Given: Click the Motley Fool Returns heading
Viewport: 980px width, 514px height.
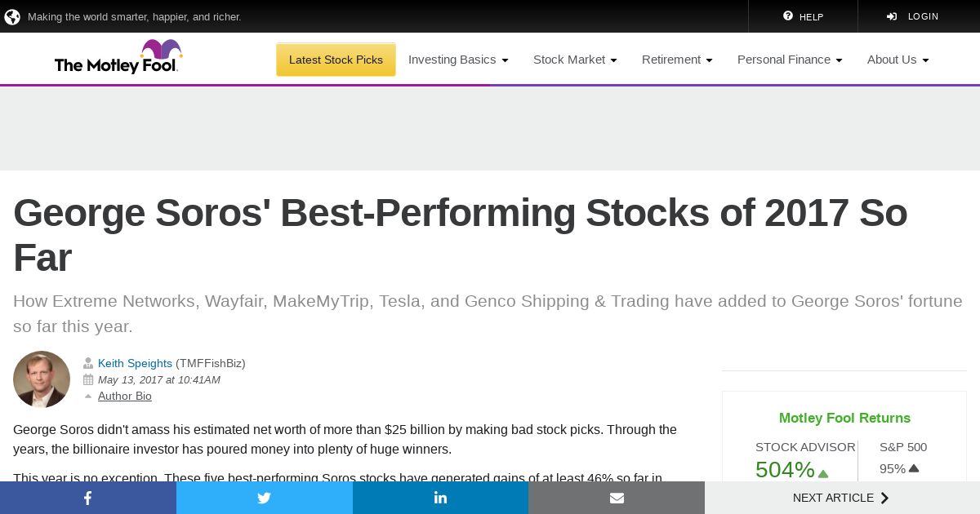Looking at the screenshot, I should [844, 418].
